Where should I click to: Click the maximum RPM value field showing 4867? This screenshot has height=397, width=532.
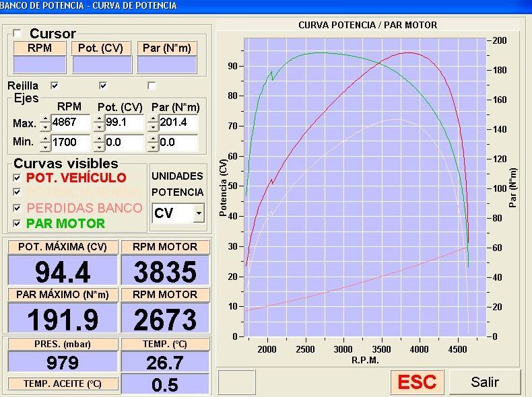[x=70, y=124]
